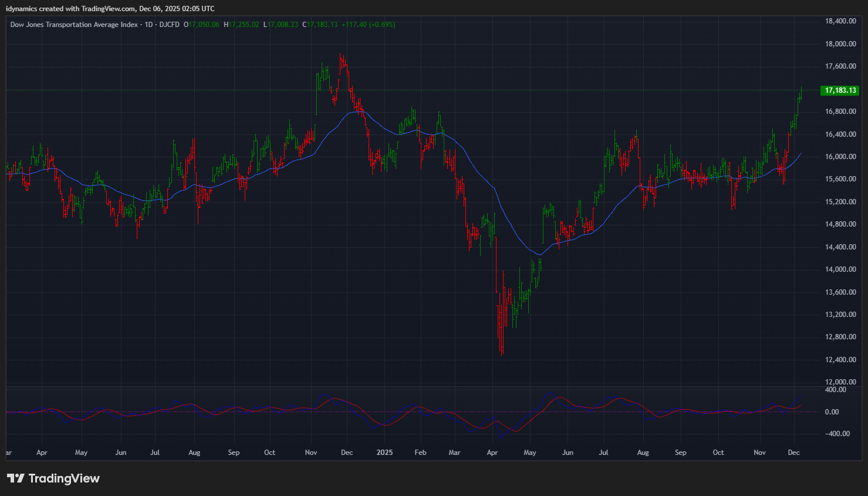
Task: Click the low value 17,008.23 in legend
Action: pos(283,25)
